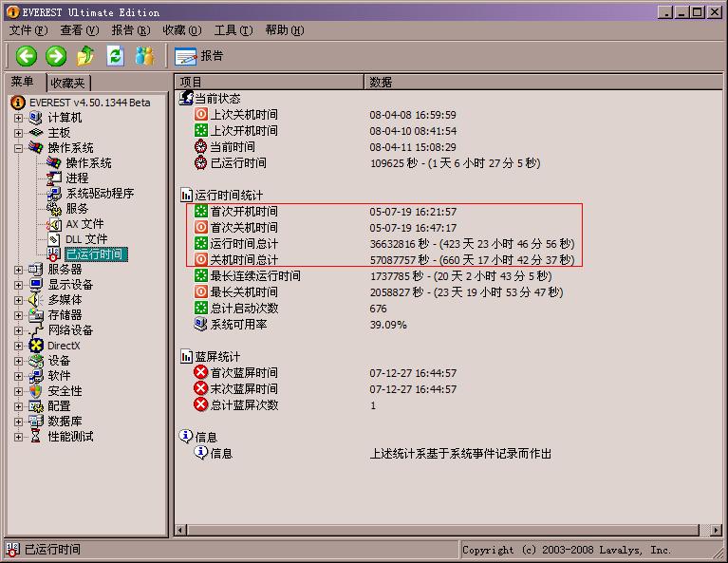The image size is (728, 563).
Task: Click the green Back arrow toolbar icon
Action: point(27,56)
